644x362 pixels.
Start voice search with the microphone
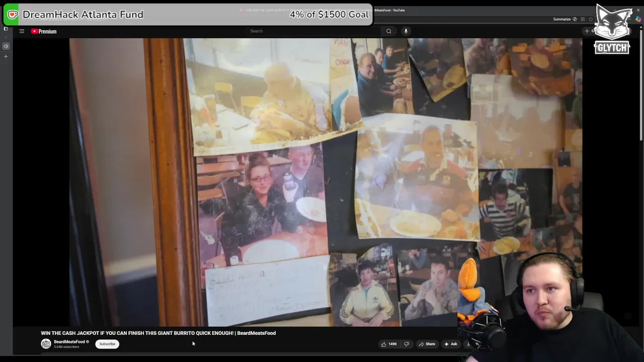pos(406,31)
